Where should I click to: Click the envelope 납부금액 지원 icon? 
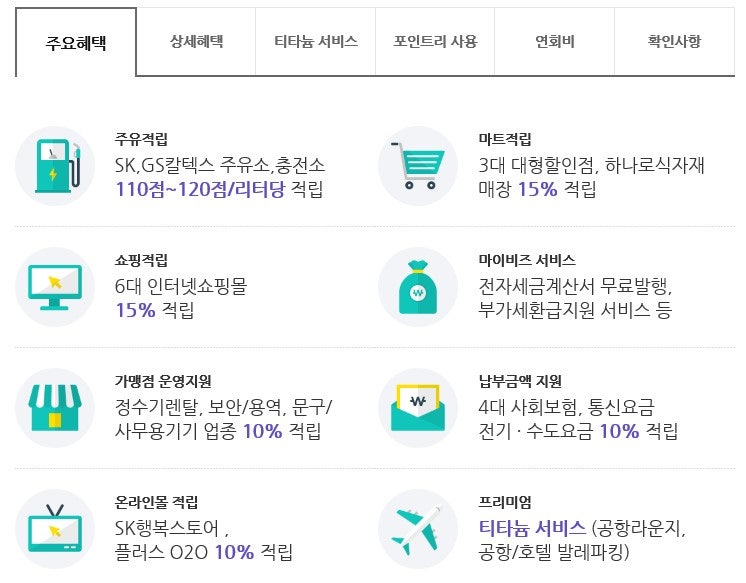pyautogui.click(x=418, y=407)
